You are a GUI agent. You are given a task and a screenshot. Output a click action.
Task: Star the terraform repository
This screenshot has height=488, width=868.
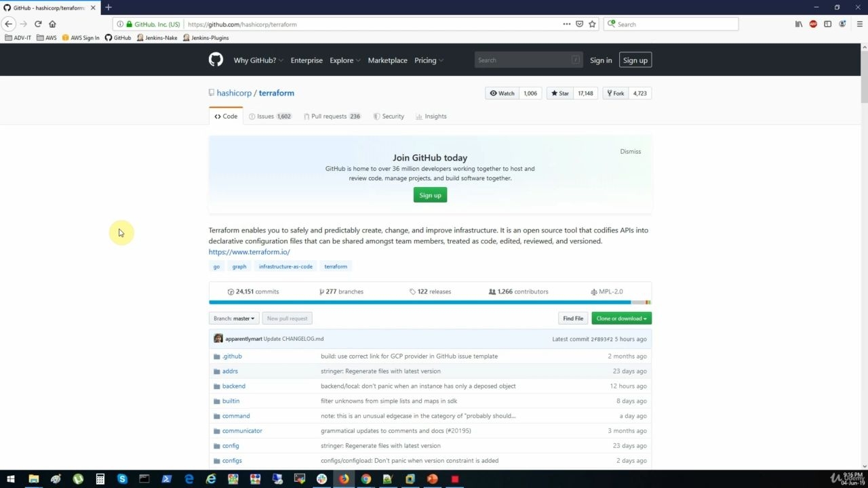(x=559, y=93)
